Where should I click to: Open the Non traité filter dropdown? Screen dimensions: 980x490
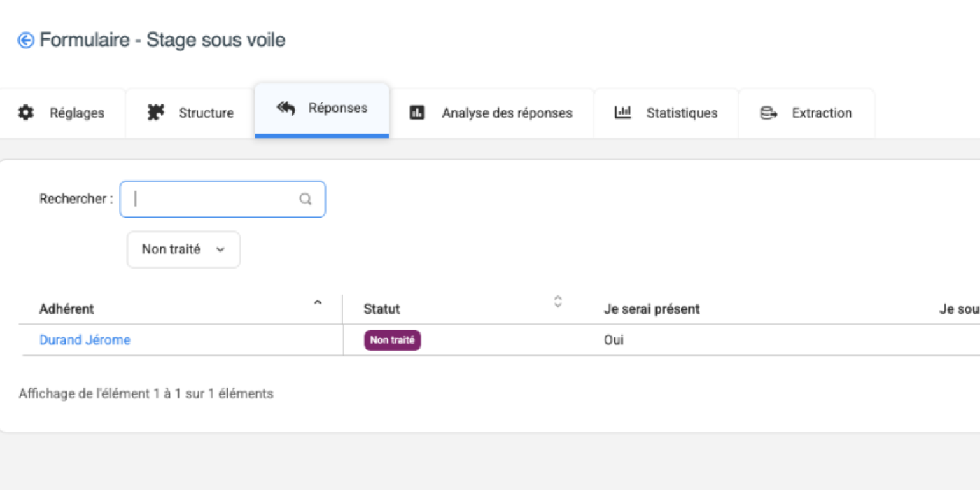point(183,250)
